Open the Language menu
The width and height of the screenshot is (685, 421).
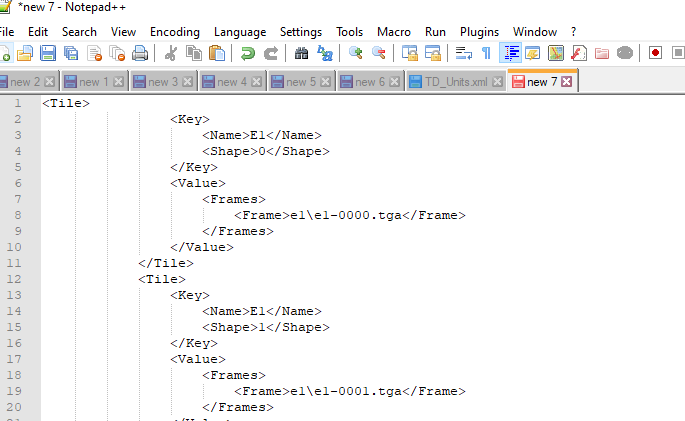(x=240, y=32)
